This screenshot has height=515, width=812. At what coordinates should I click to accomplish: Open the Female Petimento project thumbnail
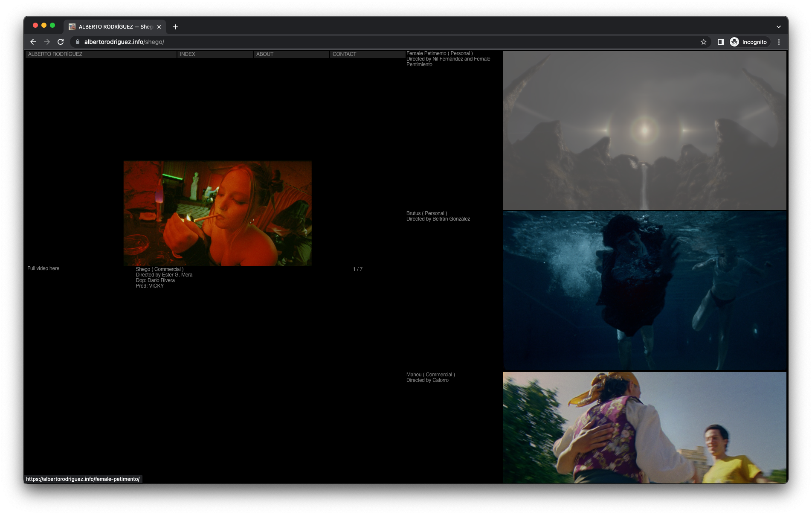(644, 130)
